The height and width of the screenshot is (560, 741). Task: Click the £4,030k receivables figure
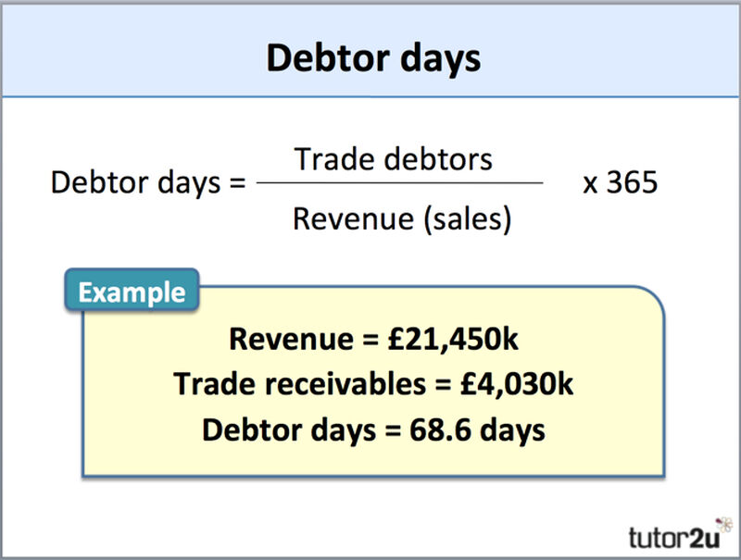pos(517,383)
